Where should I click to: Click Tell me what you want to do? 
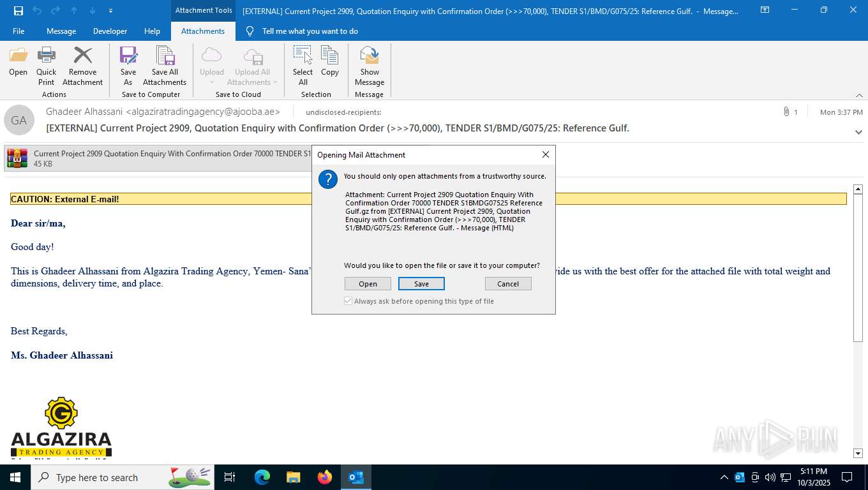coord(310,31)
